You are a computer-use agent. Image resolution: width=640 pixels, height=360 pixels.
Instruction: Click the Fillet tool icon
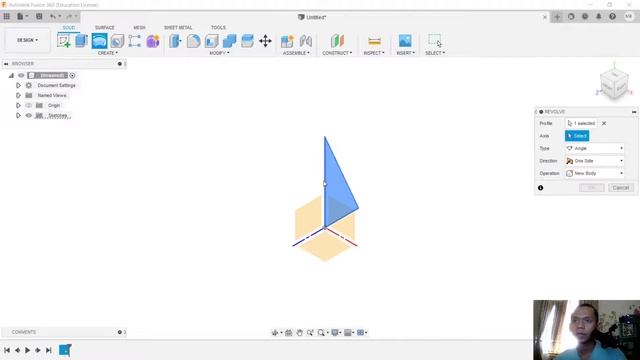[x=193, y=41]
